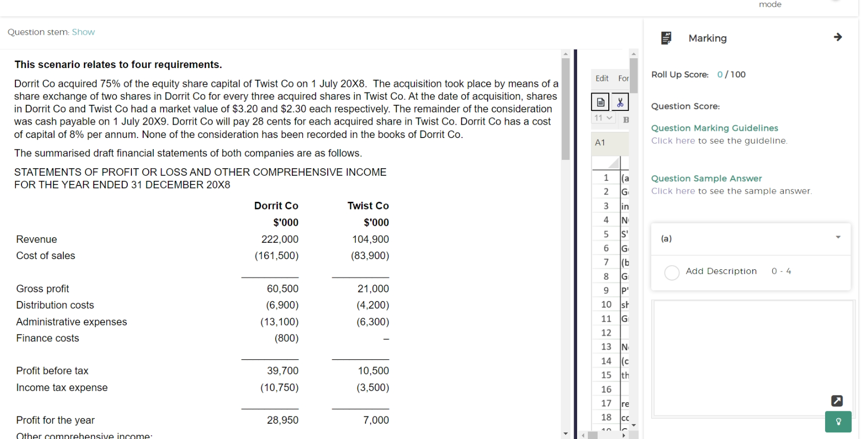Click spreadsheet horizontal scroll right arrow

pyautogui.click(x=624, y=435)
